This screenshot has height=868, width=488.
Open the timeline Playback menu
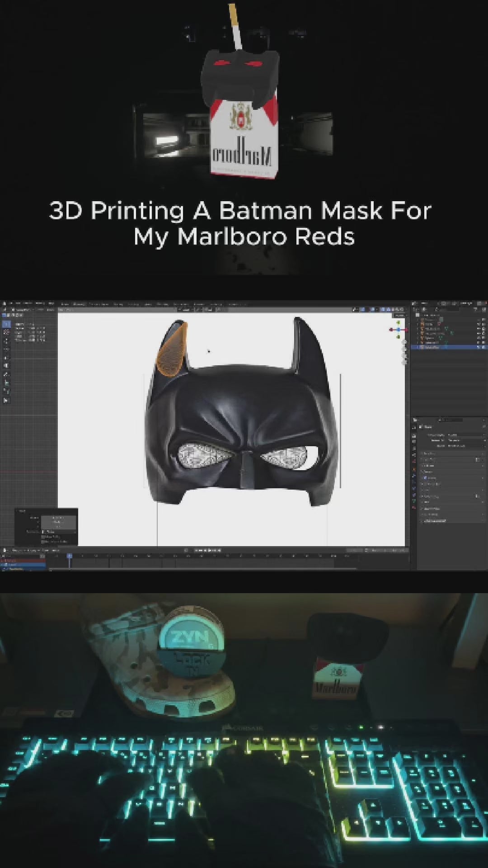tap(17, 550)
